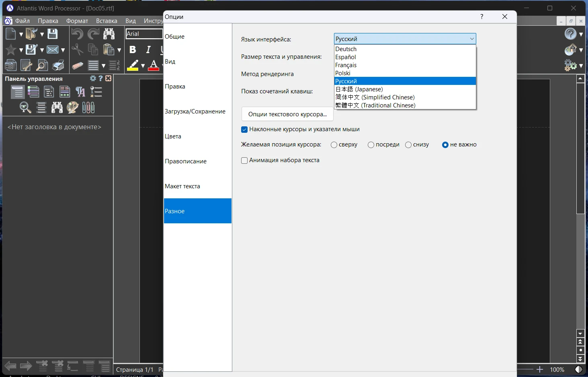Image resolution: width=588 pixels, height=377 pixels.
Task: Click the question mark help button in Опции dialog
Action: (481, 16)
